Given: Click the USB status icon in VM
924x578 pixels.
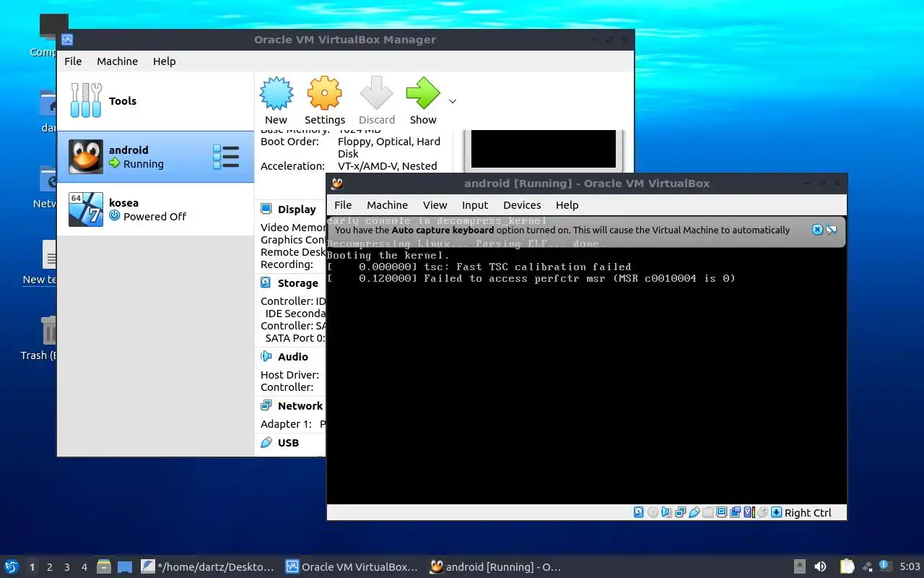Looking at the screenshot, I should click(x=694, y=512).
